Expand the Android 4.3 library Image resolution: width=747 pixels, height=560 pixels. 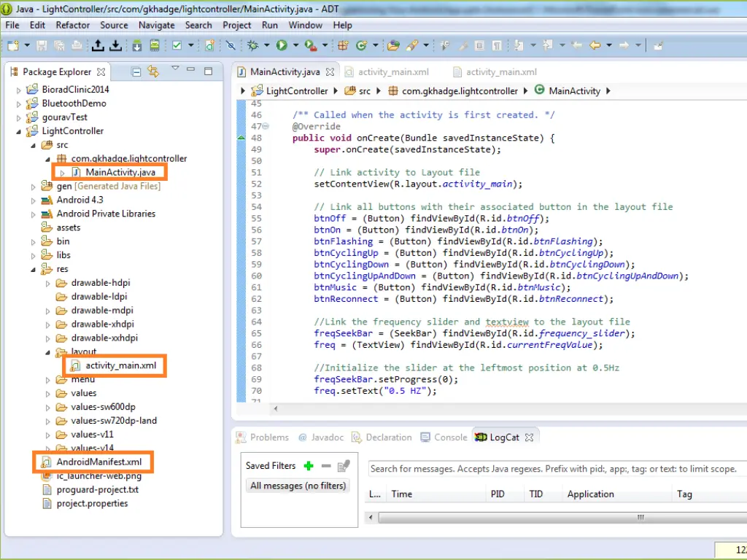point(34,200)
